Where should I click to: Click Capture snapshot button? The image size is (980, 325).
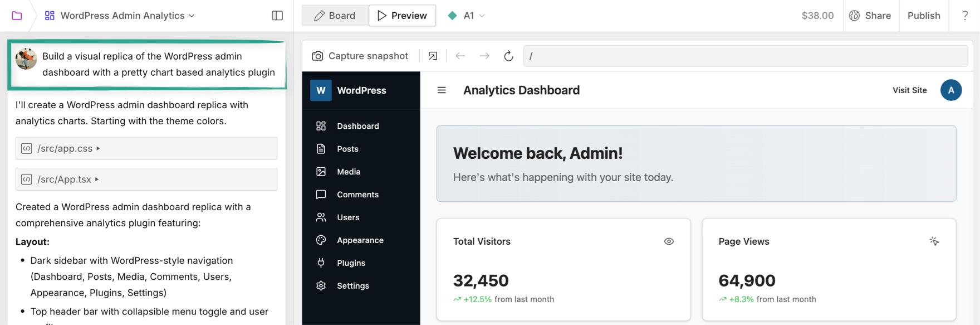click(x=360, y=56)
